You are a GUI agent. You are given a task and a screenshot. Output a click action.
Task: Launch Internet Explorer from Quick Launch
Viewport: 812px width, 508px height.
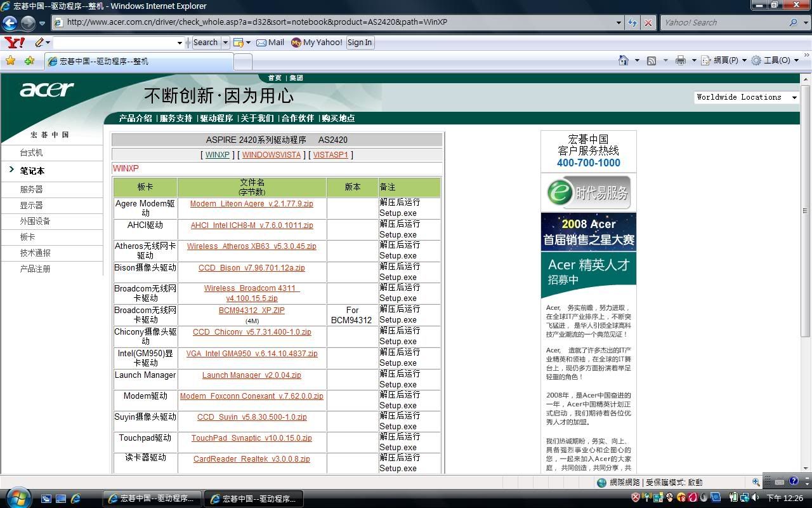point(75,499)
